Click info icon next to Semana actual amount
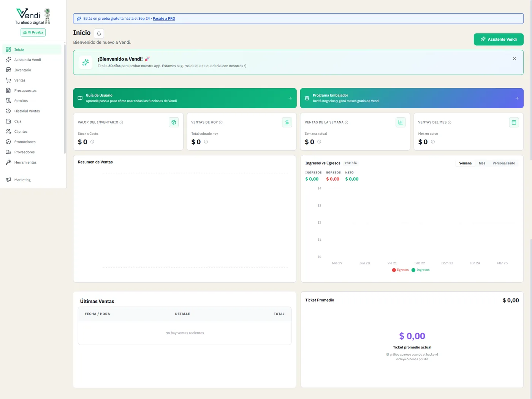The height and width of the screenshot is (399, 532). 319,142
